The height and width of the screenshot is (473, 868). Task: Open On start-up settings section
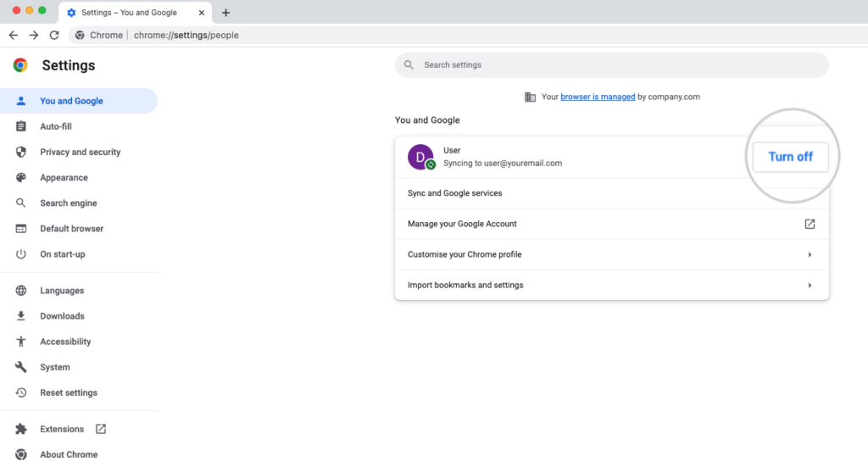click(79, 253)
